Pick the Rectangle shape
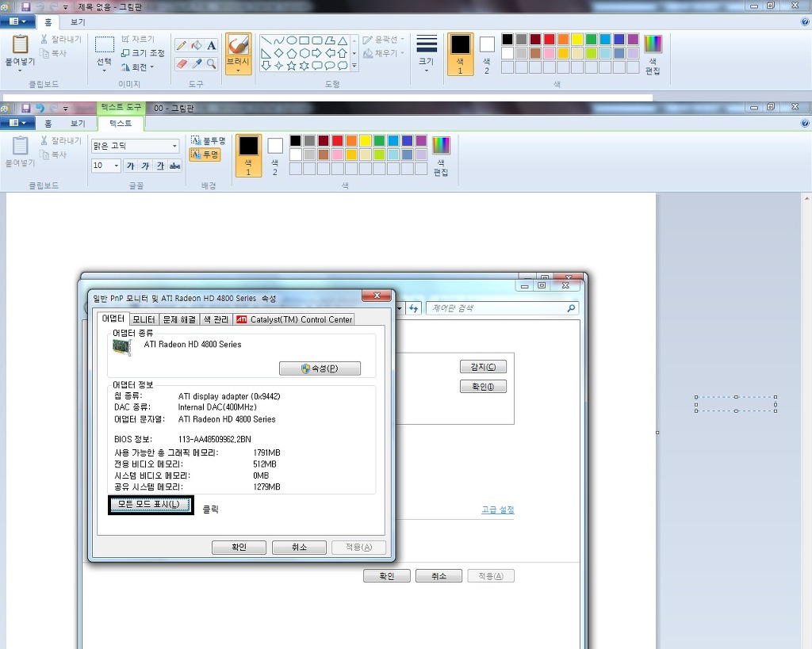The image size is (812, 649). click(304, 40)
